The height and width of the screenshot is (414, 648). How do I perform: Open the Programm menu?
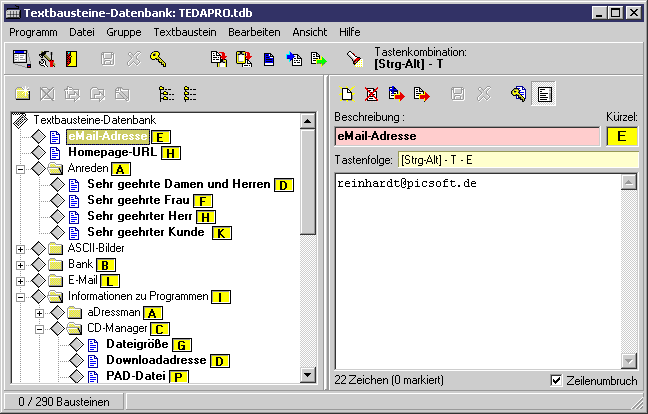[x=33, y=32]
